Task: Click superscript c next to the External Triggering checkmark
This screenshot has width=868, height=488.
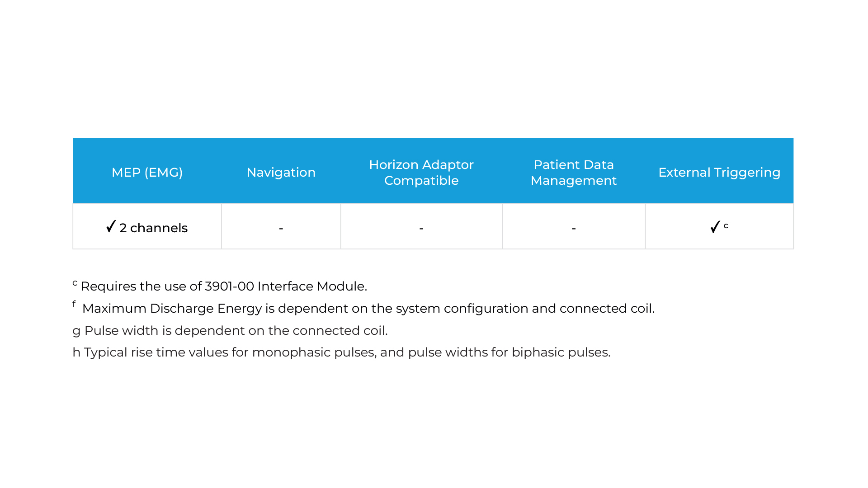Action: (726, 225)
